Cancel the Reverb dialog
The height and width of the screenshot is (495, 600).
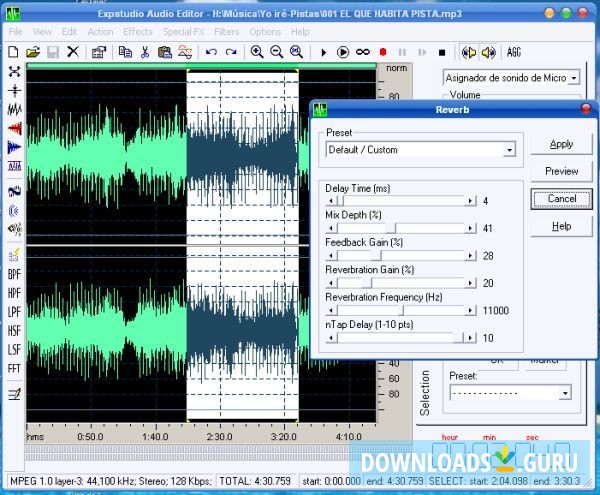(561, 199)
